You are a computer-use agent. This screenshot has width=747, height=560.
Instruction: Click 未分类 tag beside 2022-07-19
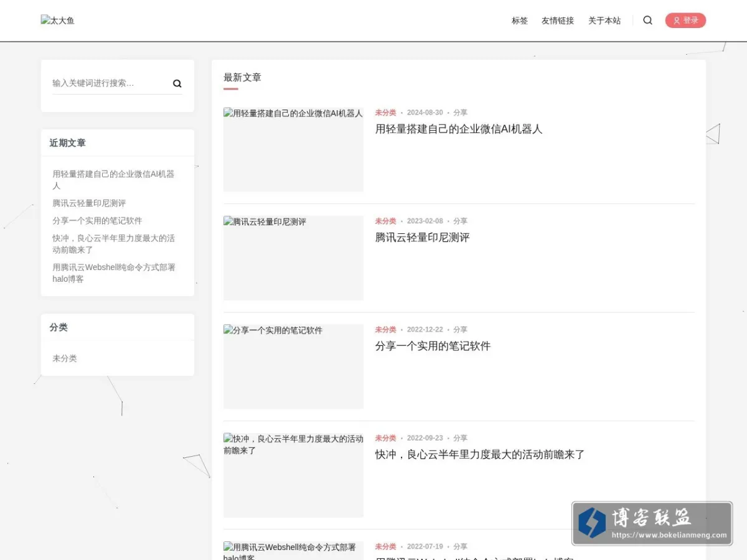click(x=385, y=546)
